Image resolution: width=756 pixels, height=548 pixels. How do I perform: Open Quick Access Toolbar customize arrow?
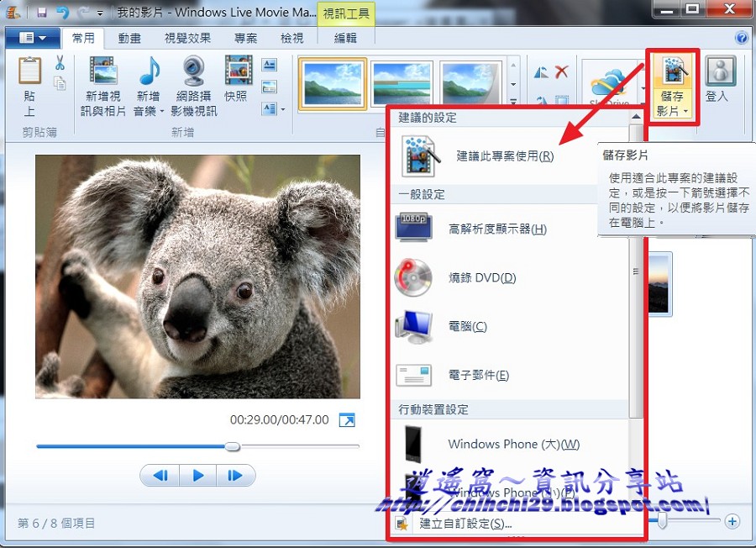tap(100, 13)
